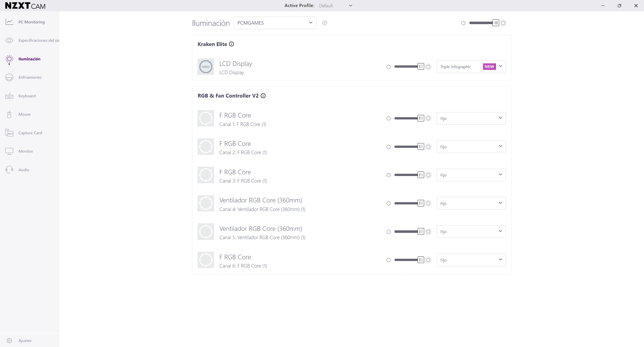The width and height of the screenshot is (644, 347).
Task: Click the fan ring icon for Canal 2
Action: pos(206,147)
